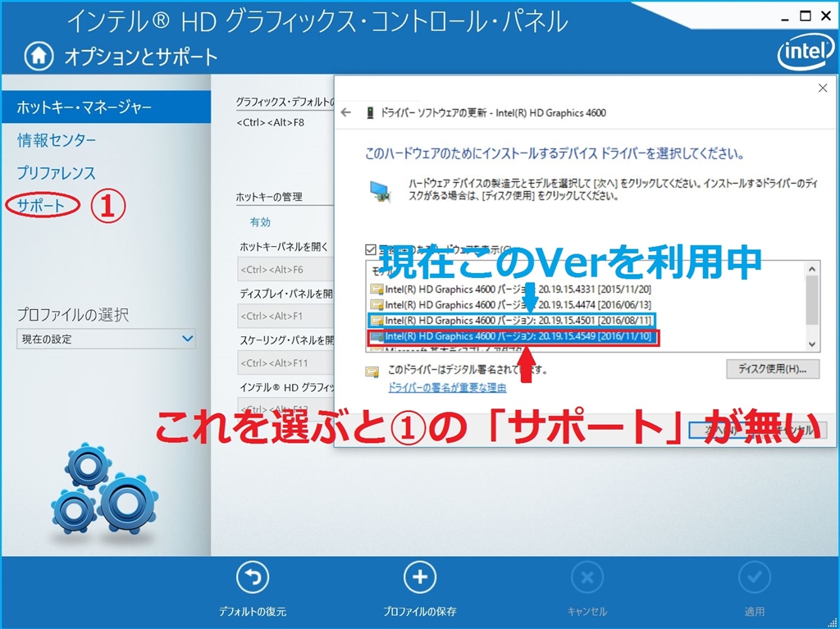The width and height of the screenshot is (840, 629).
Task: Toggle compatible hardware checkbox in dialog
Action: (371, 249)
